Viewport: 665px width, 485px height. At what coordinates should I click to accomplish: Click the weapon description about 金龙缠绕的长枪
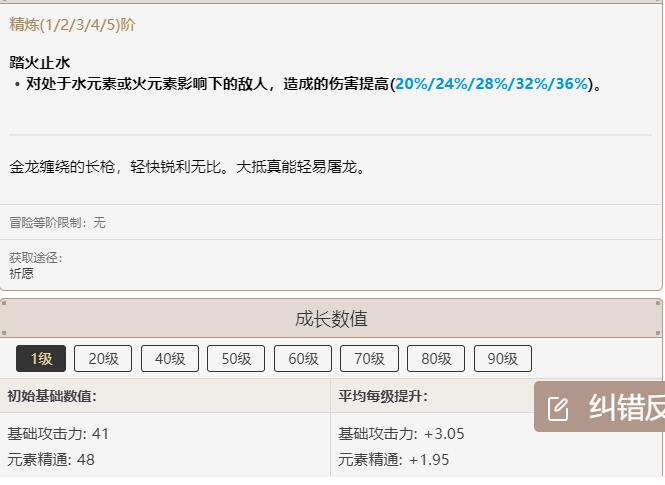tap(187, 167)
